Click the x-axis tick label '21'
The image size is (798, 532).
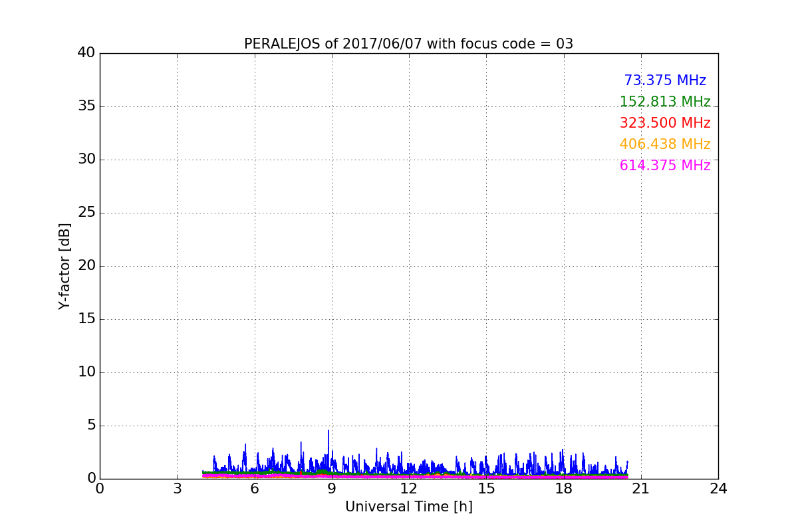coord(641,488)
